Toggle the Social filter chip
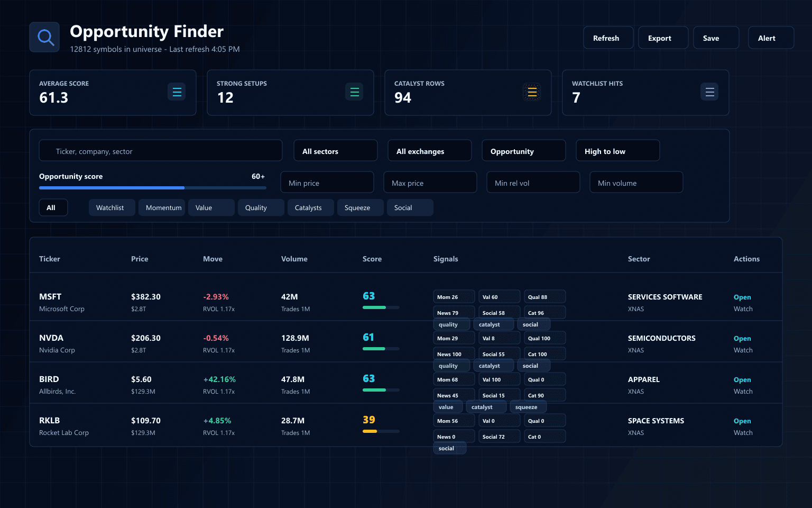This screenshot has width=812, height=508. [x=410, y=207]
